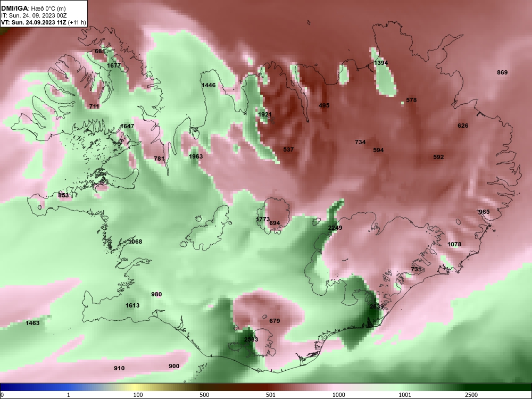
Task: Select the map value 1677
Action: (x=114, y=65)
